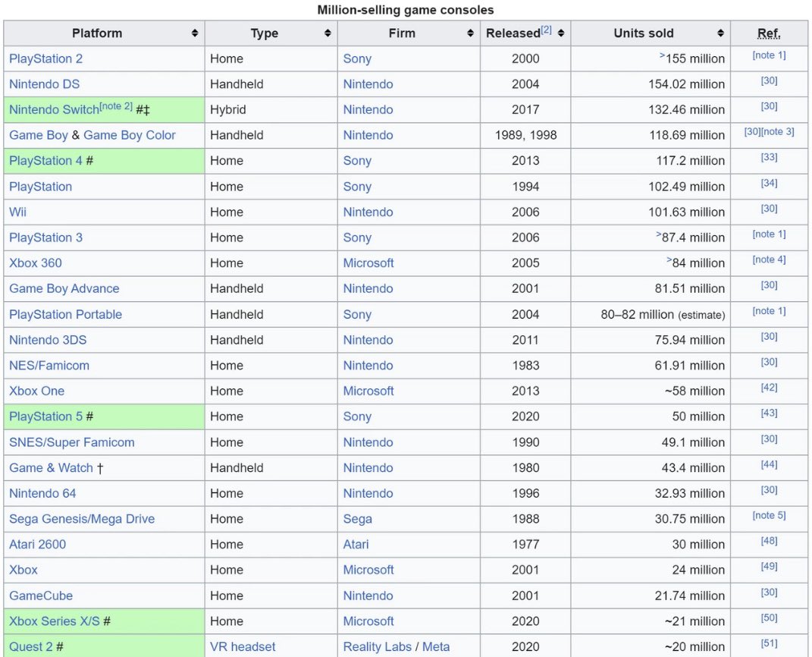Select the '1989, 1998' released cell
Image resolution: width=812 pixels, height=657 pixels.
[x=525, y=135]
